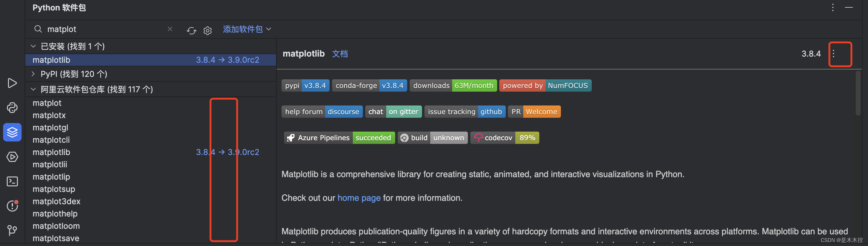
Task: Open the matplotlib package actions menu
Action: point(833,54)
